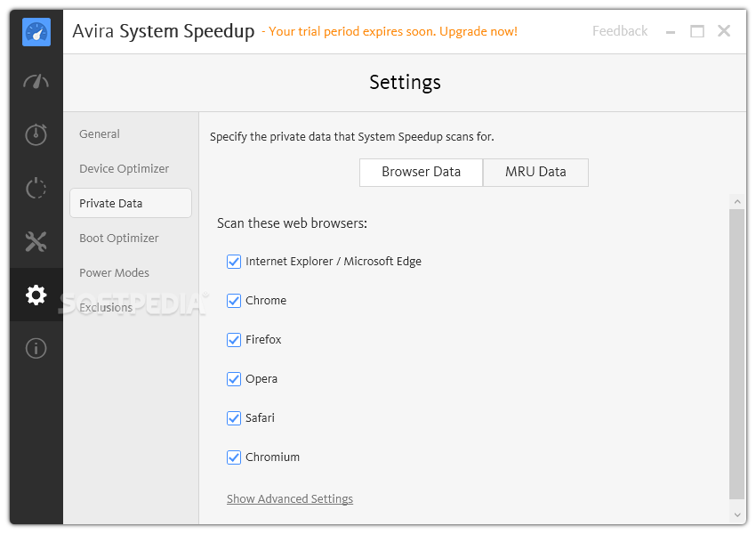Screen dimensions: 756x534
Task: Go to Boot Optimizer settings
Action: 118,238
